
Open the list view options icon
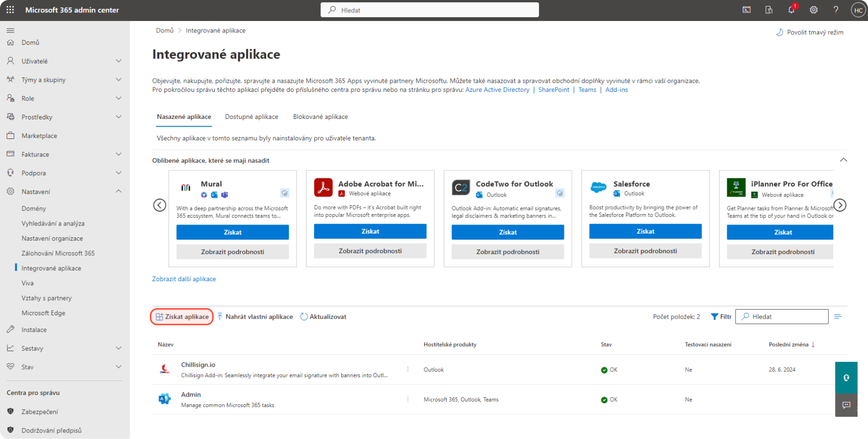(x=838, y=316)
